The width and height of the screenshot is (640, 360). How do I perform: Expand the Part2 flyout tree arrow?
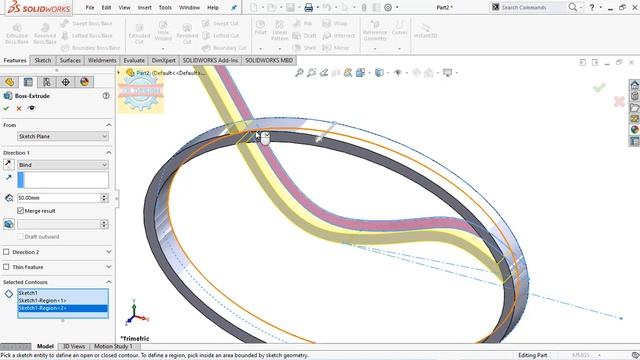[119, 73]
